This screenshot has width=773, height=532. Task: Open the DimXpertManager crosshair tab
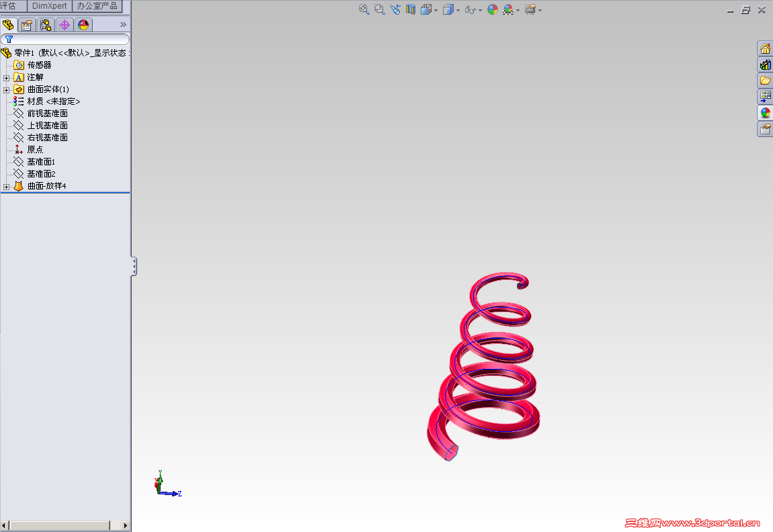(x=65, y=25)
